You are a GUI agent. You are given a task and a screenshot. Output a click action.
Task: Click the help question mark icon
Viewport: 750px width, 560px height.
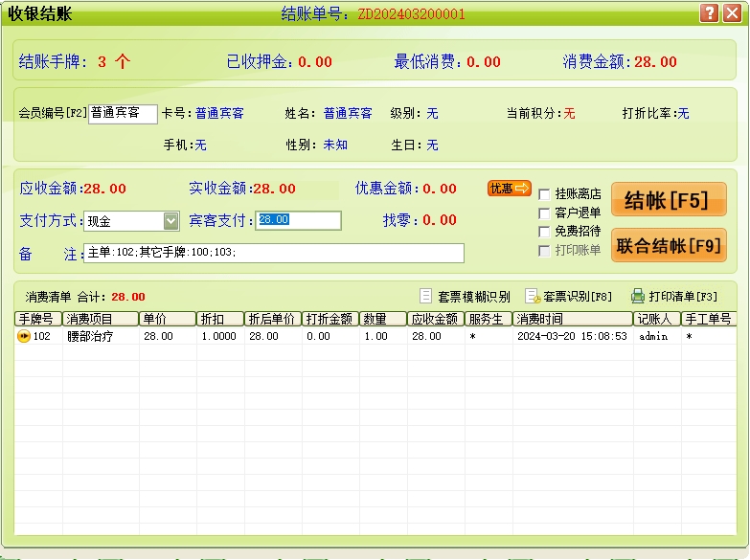coord(709,13)
